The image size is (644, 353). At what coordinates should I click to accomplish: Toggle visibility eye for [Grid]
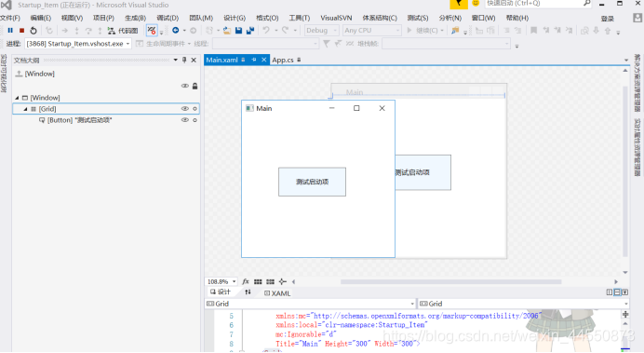[x=185, y=108]
